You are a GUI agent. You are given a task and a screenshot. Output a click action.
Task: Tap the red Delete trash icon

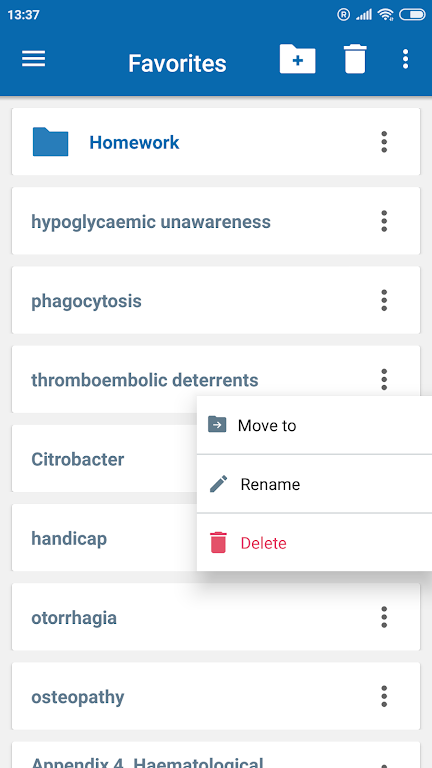[x=218, y=543]
